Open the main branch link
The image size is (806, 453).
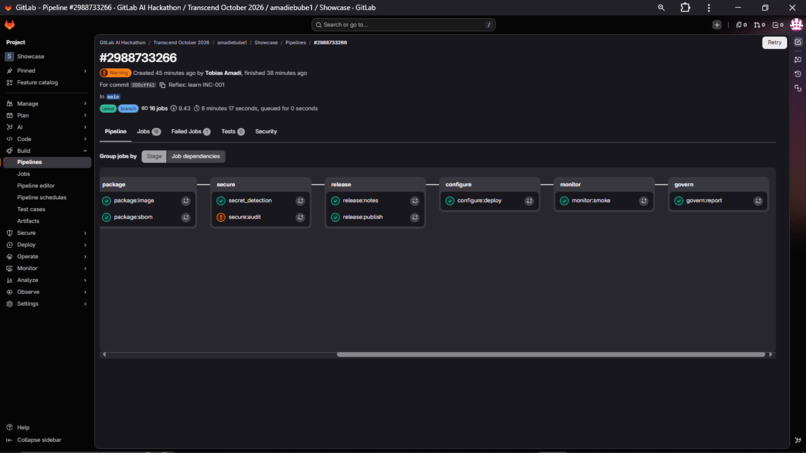click(113, 97)
